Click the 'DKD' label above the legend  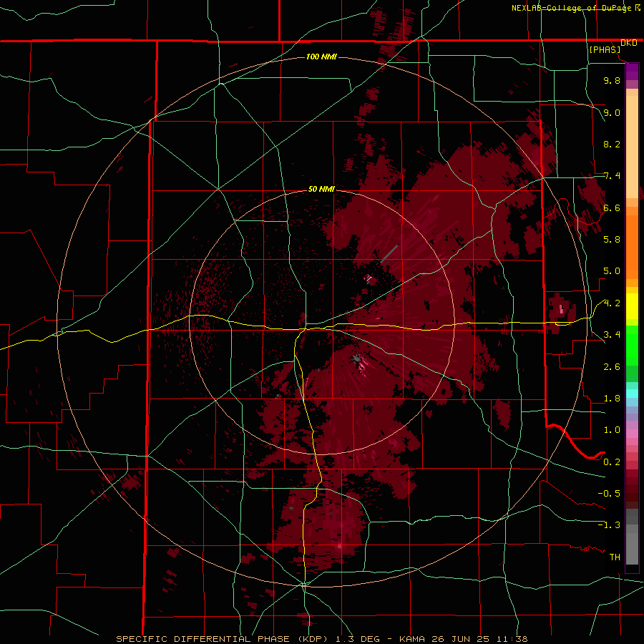click(629, 43)
